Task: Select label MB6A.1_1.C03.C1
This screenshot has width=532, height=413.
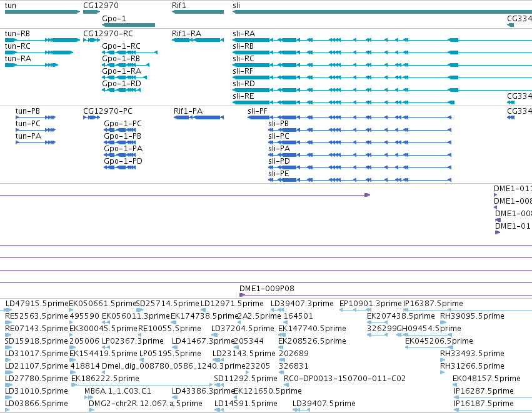Action: pyautogui.click(x=118, y=392)
